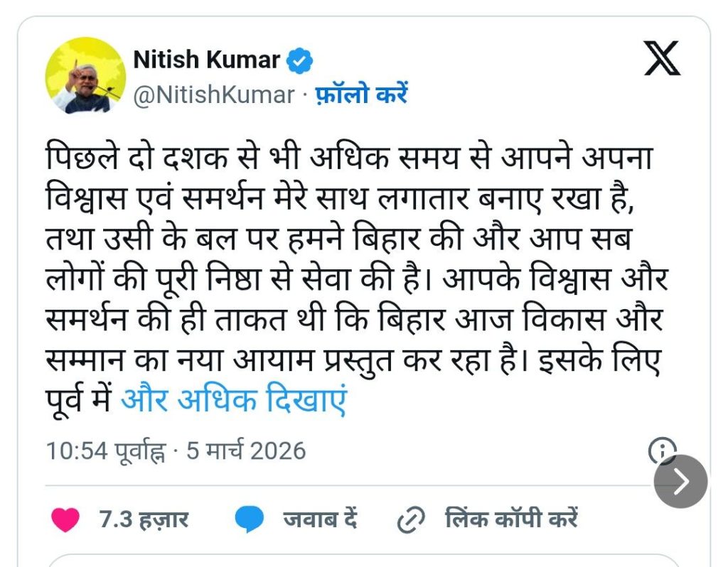Image resolution: width=728 pixels, height=567 pixels.
Task: Click the blue verified badge
Action: (x=299, y=61)
